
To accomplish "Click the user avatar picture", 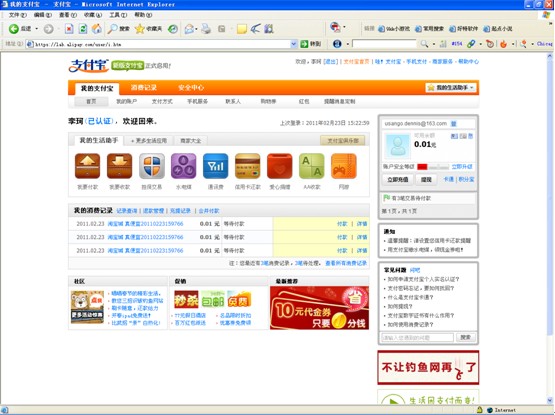I will [397, 146].
